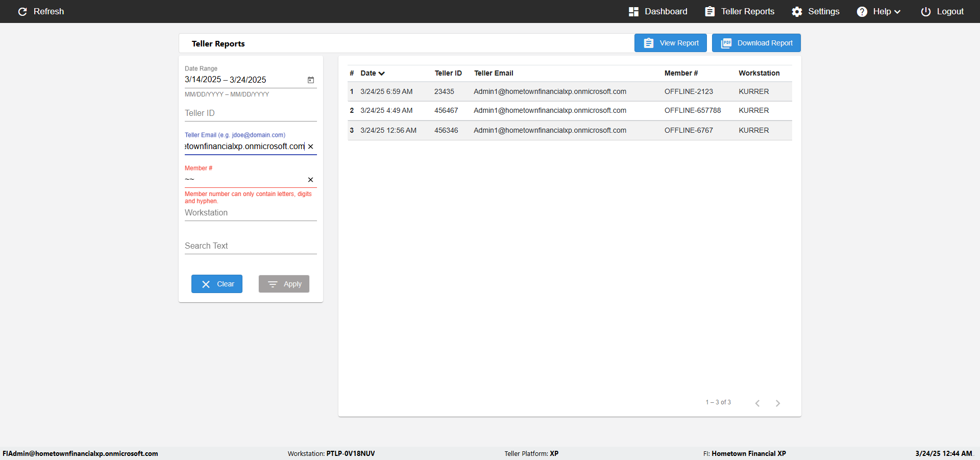Image resolution: width=980 pixels, height=460 pixels.
Task: Click the 3/24/25 12:44 AM timestamp
Action: tap(944, 453)
